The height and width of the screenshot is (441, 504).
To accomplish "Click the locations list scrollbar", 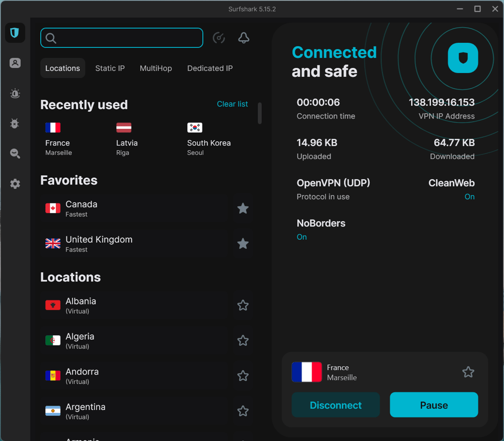I will click(x=260, y=113).
